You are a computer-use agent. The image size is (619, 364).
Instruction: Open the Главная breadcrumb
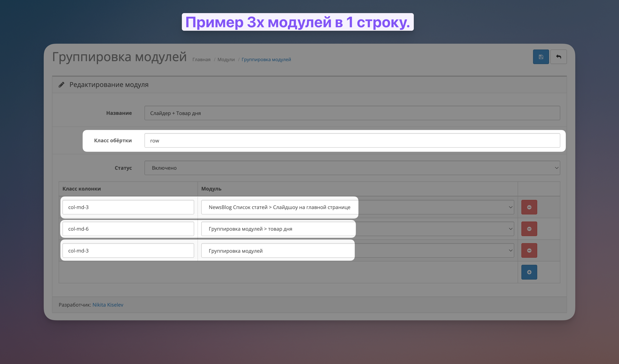pyautogui.click(x=201, y=60)
